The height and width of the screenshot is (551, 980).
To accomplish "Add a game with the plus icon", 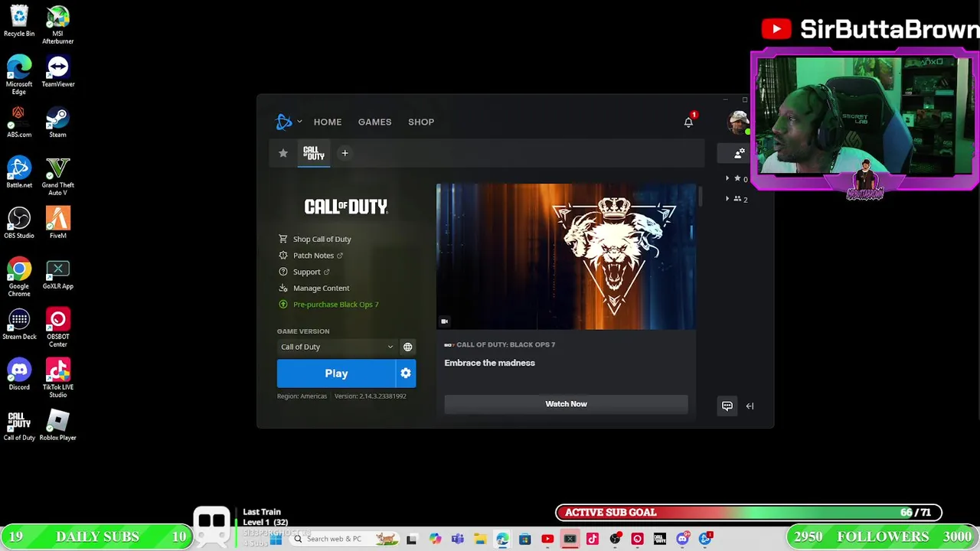I will (345, 153).
